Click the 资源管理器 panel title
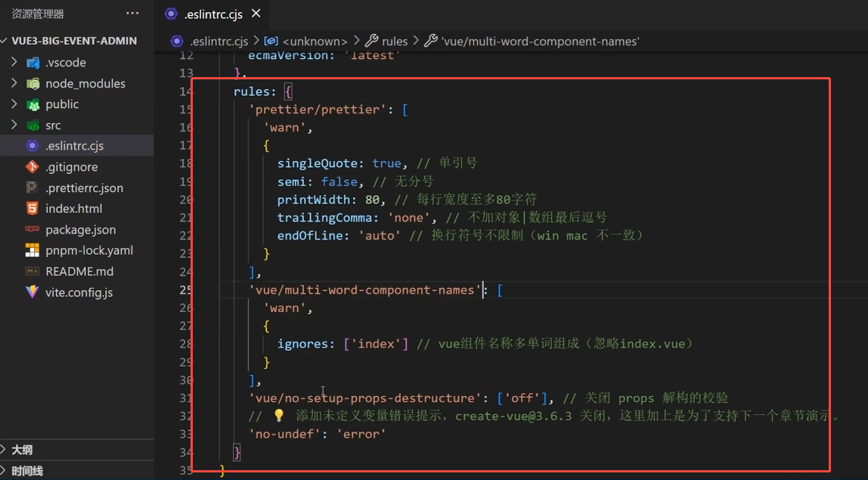The image size is (868, 480). coord(38,14)
